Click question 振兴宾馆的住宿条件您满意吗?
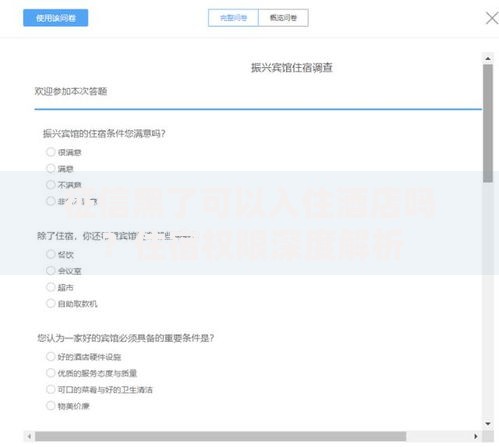This screenshot has width=499, height=447. [104, 134]
